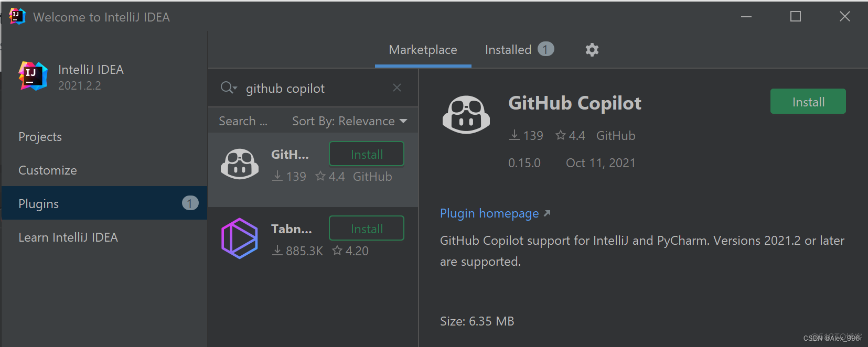The height and width of the screenshot is (347, 868).
Task: Clear the github copilot search text
Action: (397, 88)
